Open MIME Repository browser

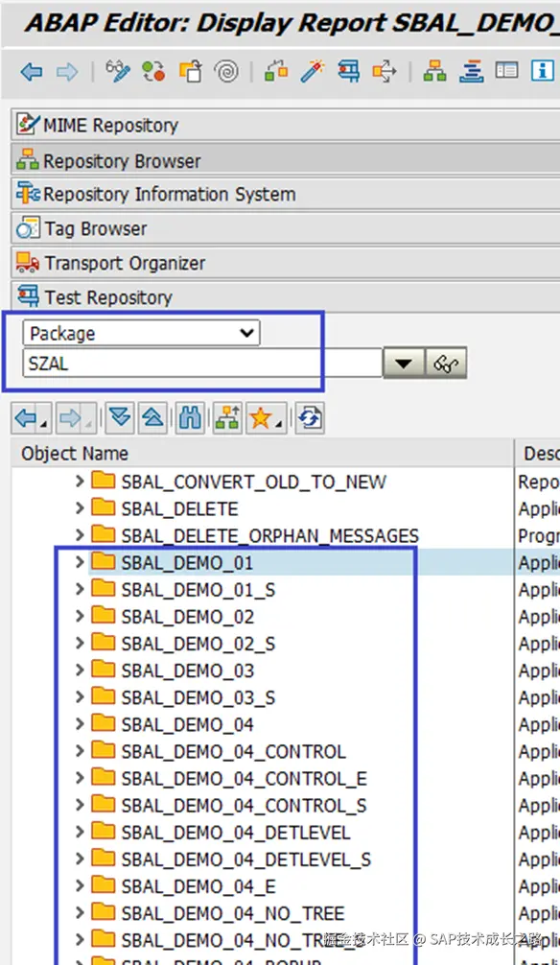(x=285, y=125)
